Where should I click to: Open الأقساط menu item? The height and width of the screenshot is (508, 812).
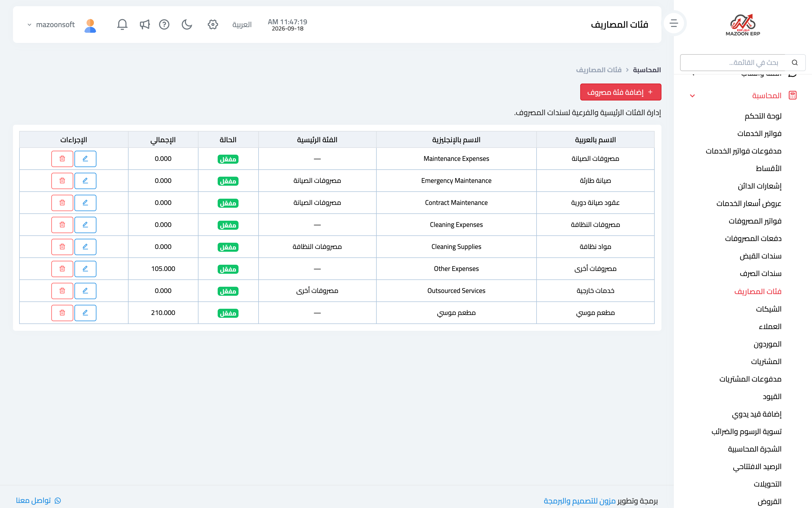click(768, 169)
